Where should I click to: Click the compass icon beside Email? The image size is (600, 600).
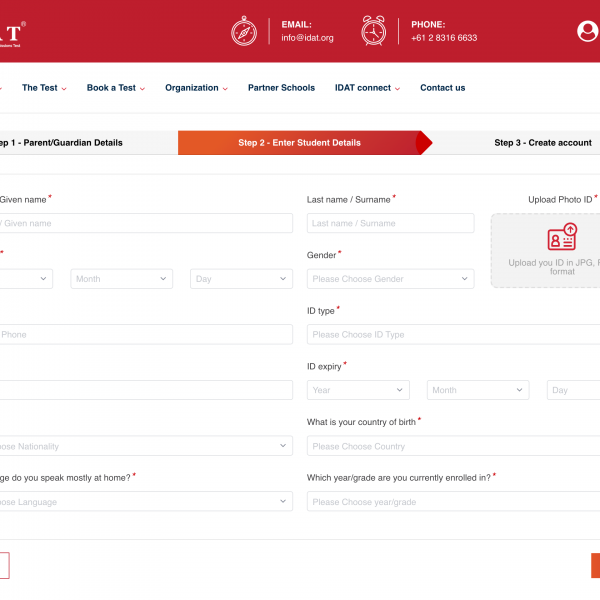coord(244,31)
